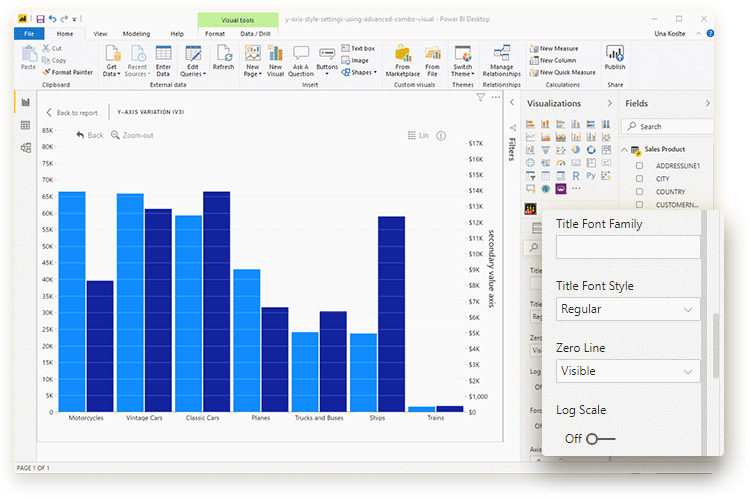The width and height of the screenshot is (750, 500).
Task: Switch to the Home tab
Action: click(65, 34)
